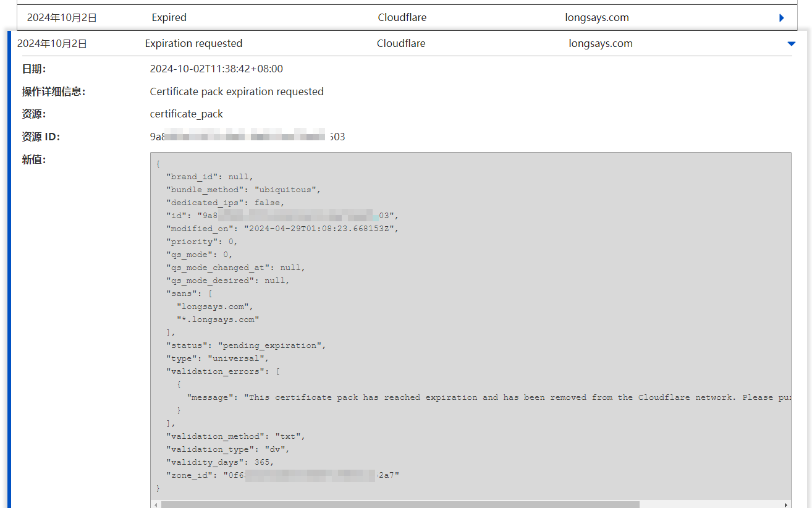812x508 pixels.
Task: Click the validation error message line
Action: [489, 397]
